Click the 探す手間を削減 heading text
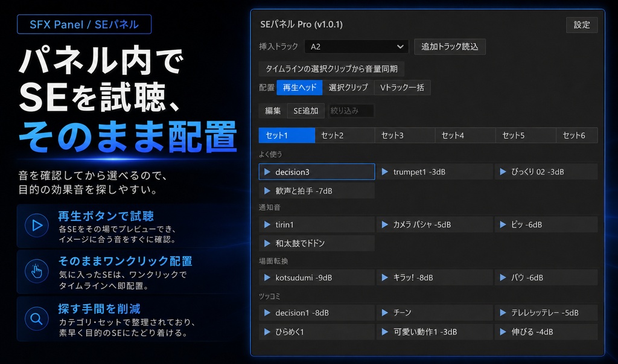Screen dimensions: 618x364 [100, 309]
